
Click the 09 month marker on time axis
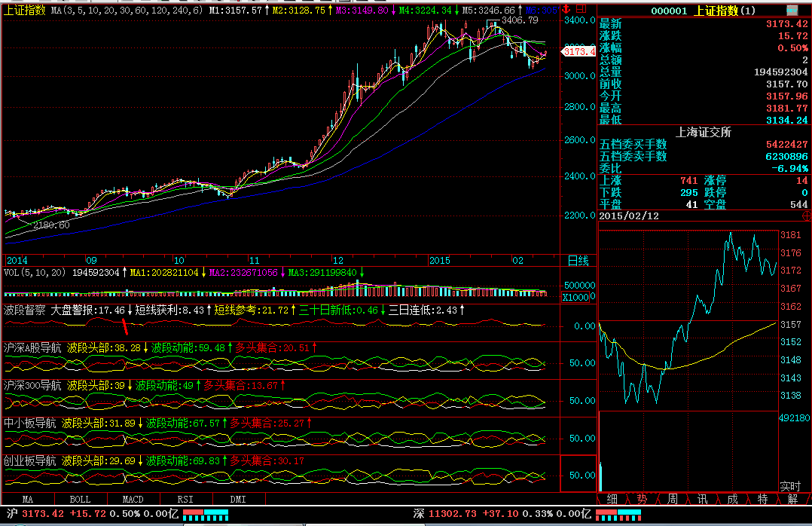pos(91,260)
